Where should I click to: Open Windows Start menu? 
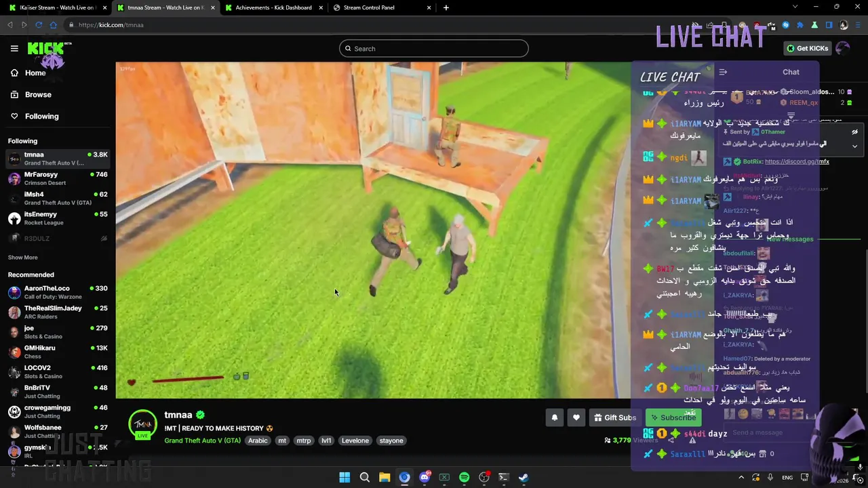pos(344,477)
